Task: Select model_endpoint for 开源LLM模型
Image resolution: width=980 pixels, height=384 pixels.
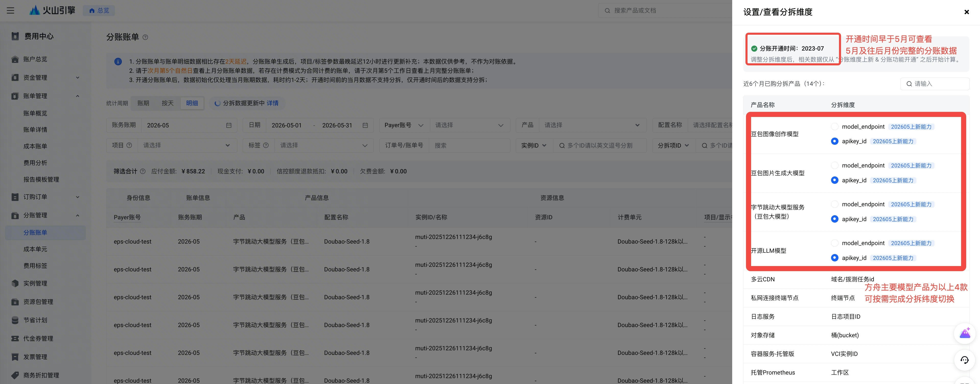Action: [834, 243]
